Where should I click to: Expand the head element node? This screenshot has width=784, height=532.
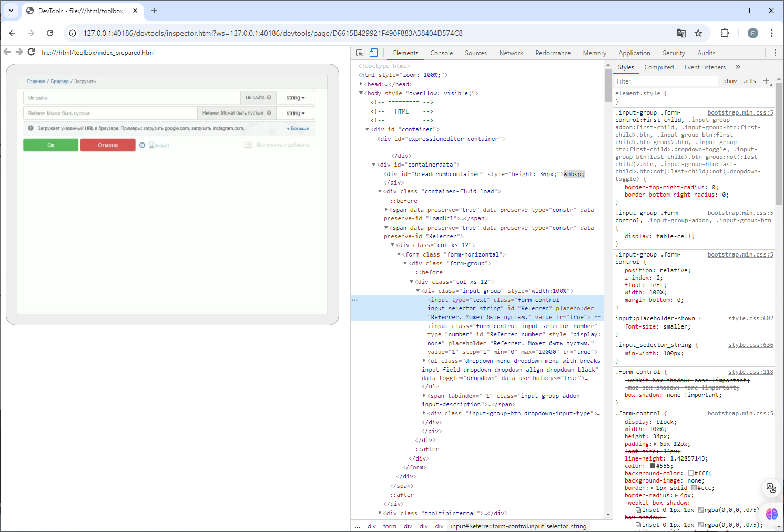(x=361, y=84)
